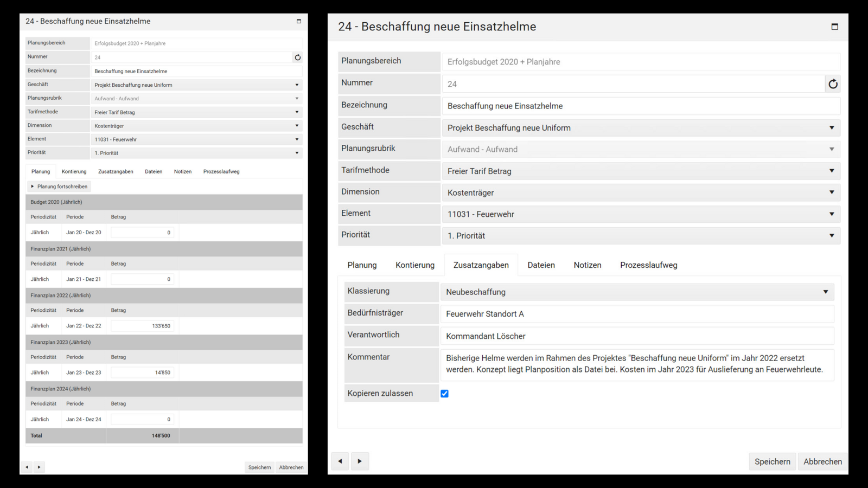Go to previous record in right dialog
Viewport: 868px width, 488px height.
340,461
